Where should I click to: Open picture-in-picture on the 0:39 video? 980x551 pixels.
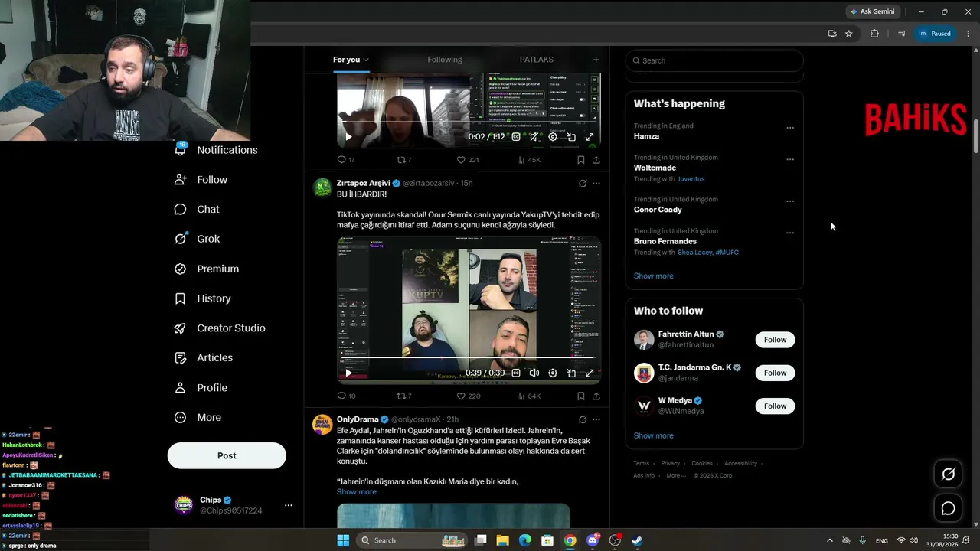click(x=571, y=373)
